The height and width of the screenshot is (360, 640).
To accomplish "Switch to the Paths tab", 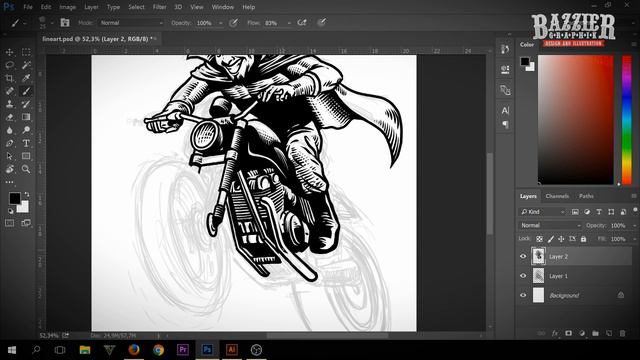I will point(586,196).
